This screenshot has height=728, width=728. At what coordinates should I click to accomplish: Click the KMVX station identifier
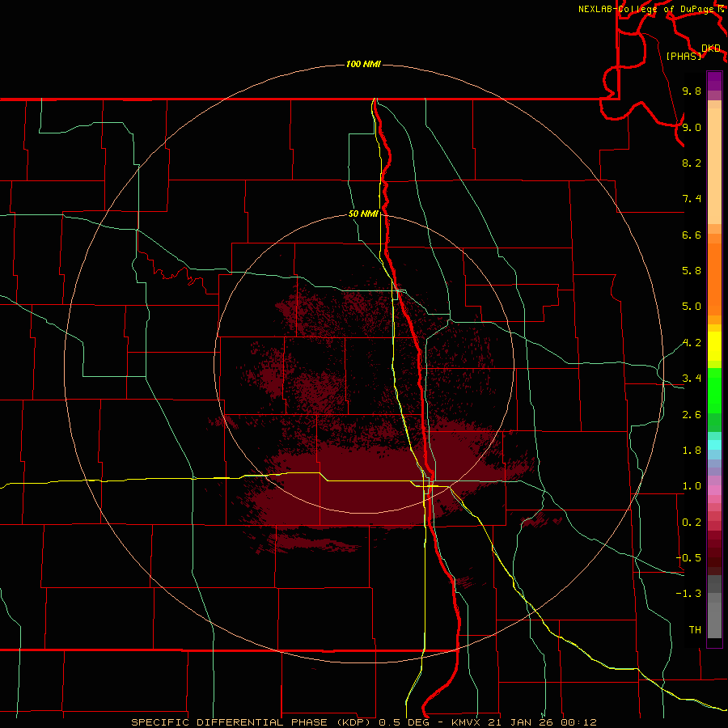pos(467,722)
